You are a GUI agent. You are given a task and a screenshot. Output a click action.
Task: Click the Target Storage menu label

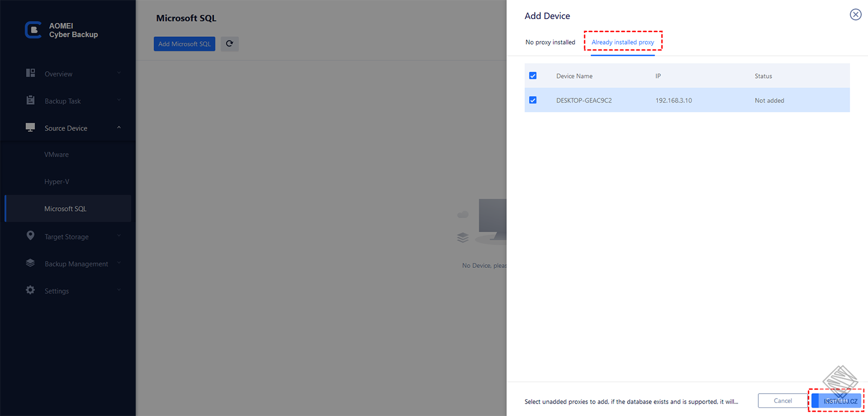coord(66,236)
